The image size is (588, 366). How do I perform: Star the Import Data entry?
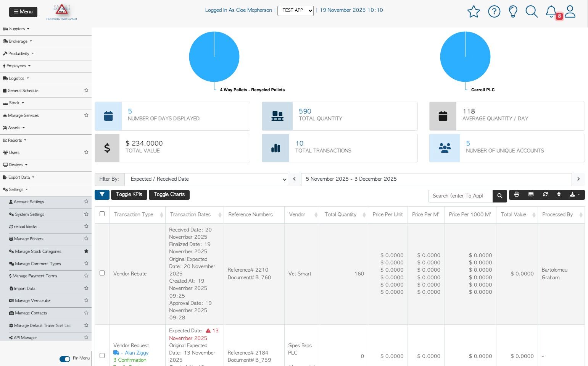coord(86,288)
